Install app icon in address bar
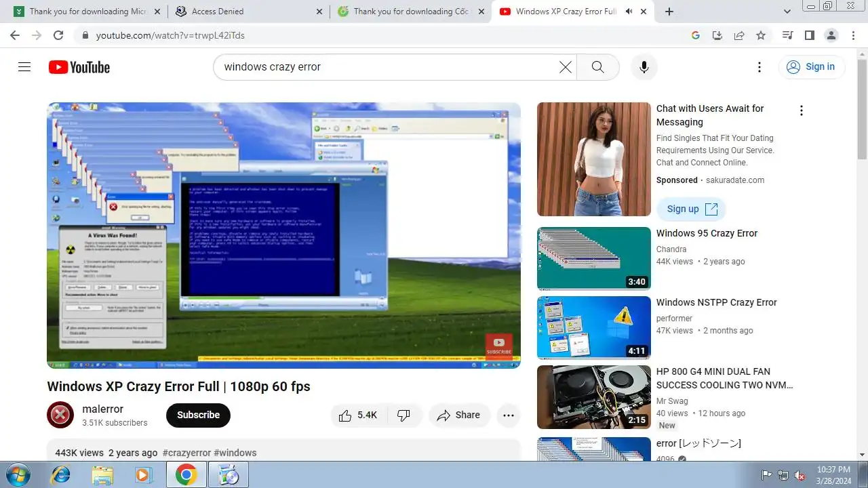 pos(717,35)
